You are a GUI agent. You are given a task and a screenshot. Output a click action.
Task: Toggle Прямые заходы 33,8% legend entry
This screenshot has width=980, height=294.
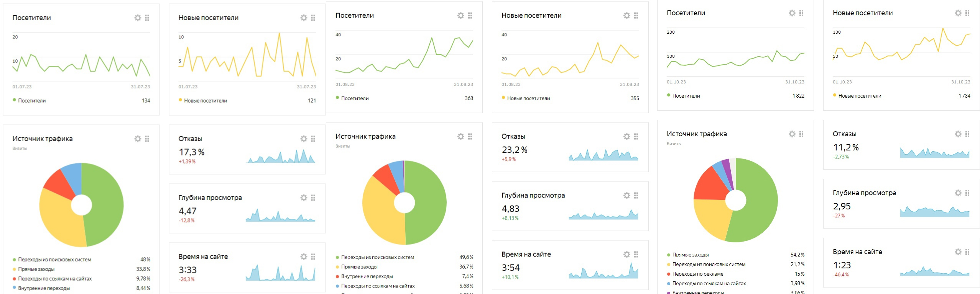[x=36, y=269]
